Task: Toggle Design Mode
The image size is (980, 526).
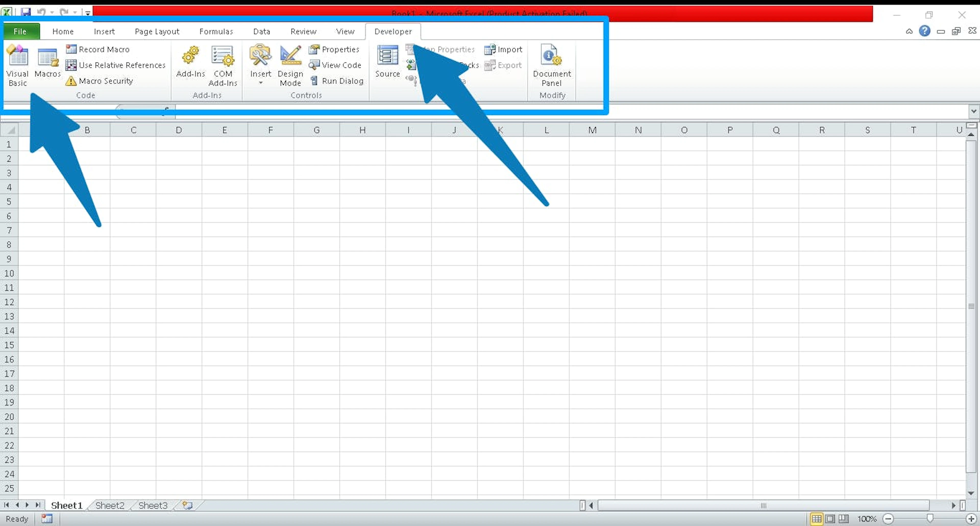Action: point(291,65)
